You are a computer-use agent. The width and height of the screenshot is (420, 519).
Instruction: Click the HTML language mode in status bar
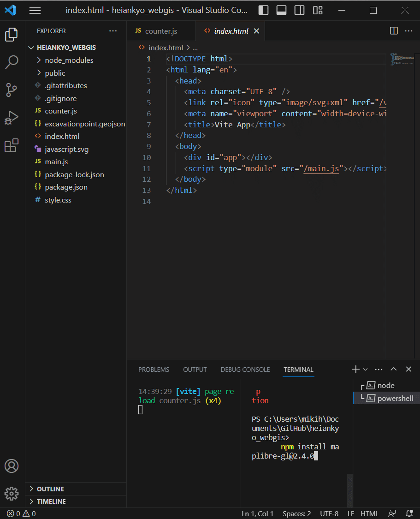369,513
